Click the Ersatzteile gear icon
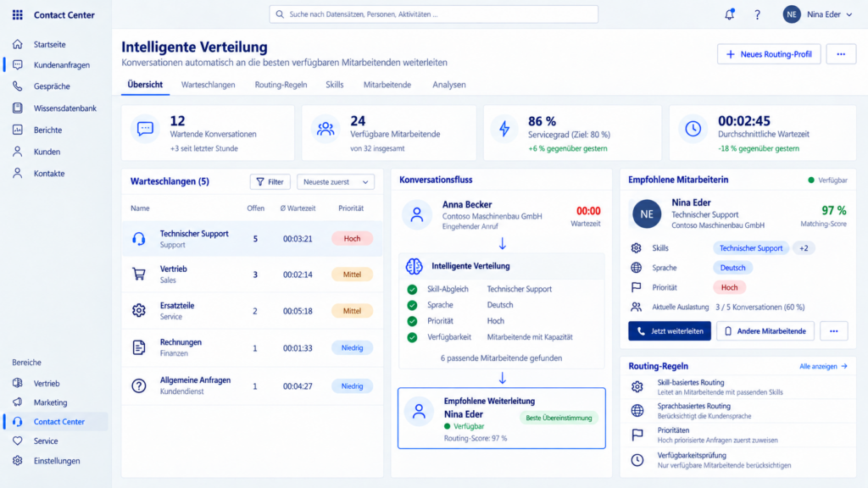 139,310
